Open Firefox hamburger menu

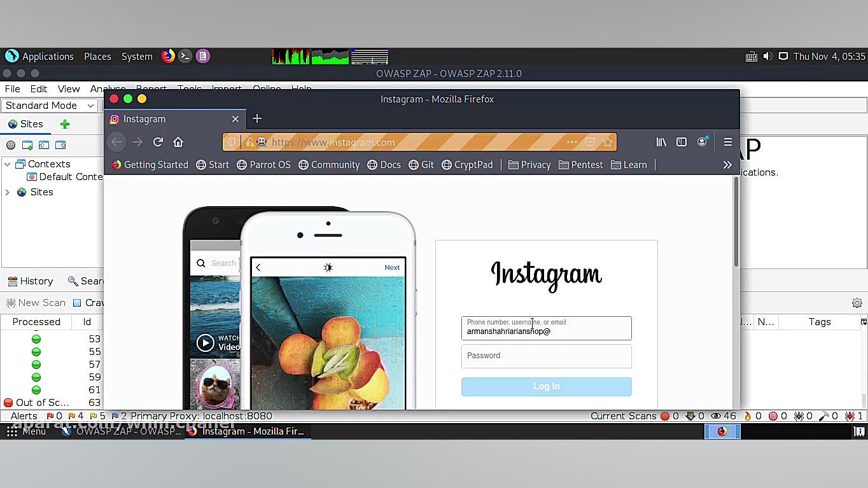point(728,142)
